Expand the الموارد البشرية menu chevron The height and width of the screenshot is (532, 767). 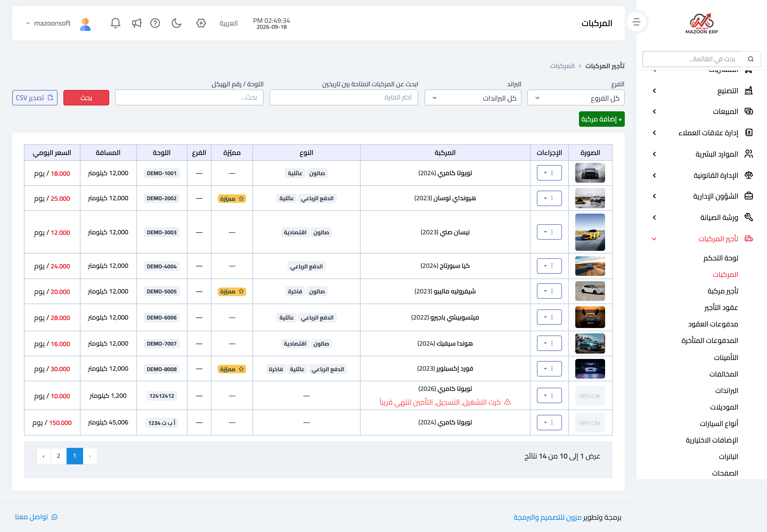(x=654, y=154)
